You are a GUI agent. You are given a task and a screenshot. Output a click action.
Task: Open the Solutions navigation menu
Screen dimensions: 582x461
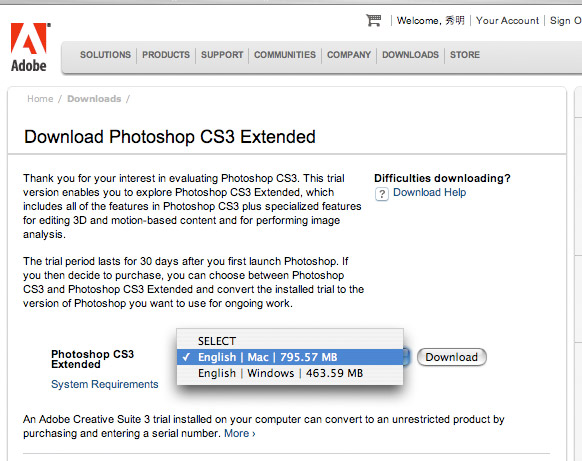pyautogui.click(x=105, y=55)
